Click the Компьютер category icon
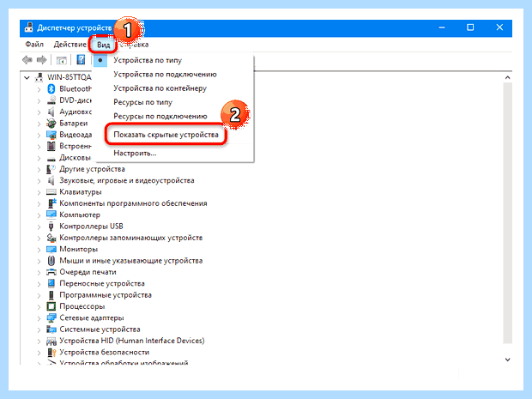 [x=51, y=215]
